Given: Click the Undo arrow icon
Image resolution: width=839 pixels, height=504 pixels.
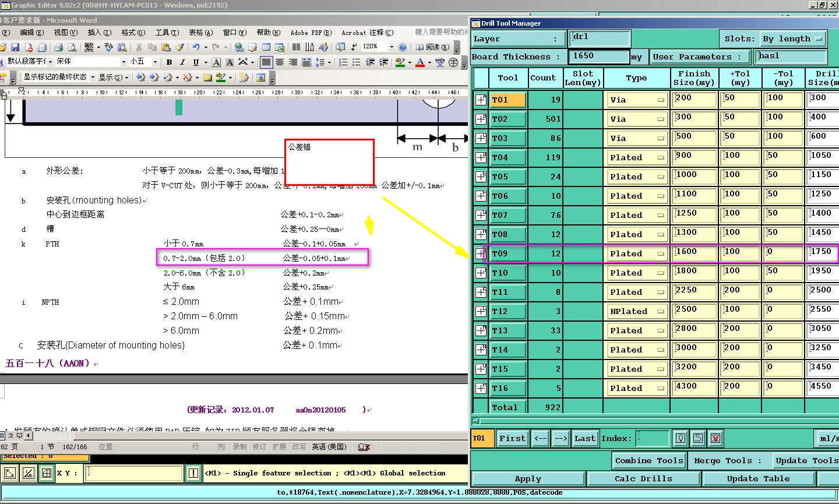Looking at the screenshot, I should point(196,47).
